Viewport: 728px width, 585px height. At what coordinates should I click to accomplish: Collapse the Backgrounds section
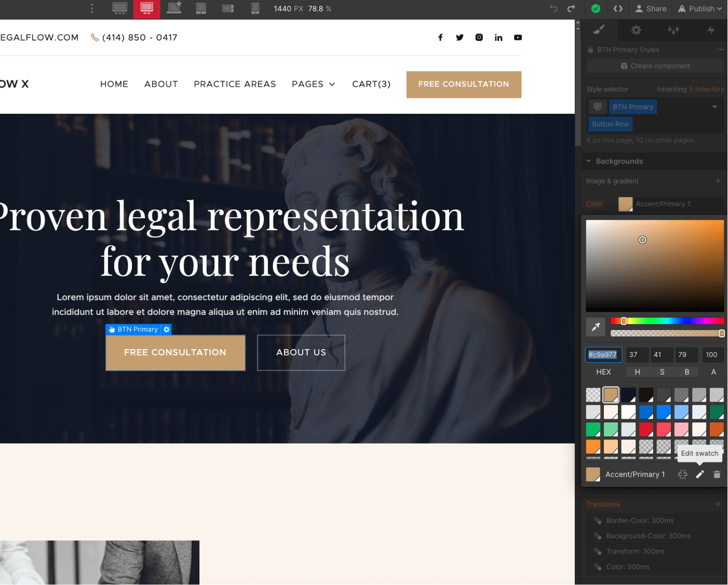589,161
